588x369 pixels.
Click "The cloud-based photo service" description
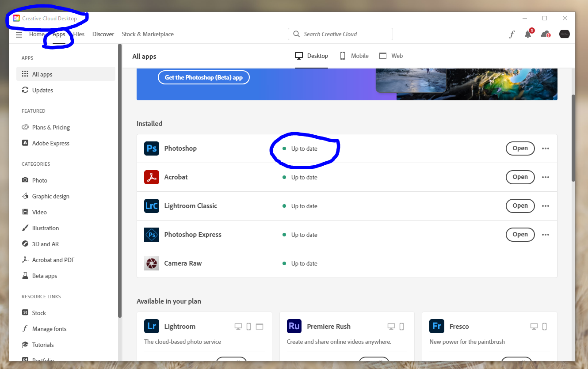183,342
